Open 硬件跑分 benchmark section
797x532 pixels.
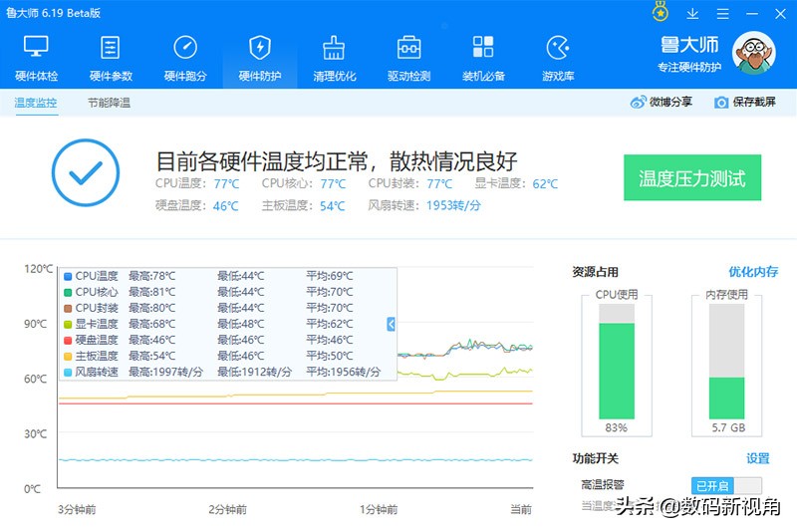(x=185, y=59)
